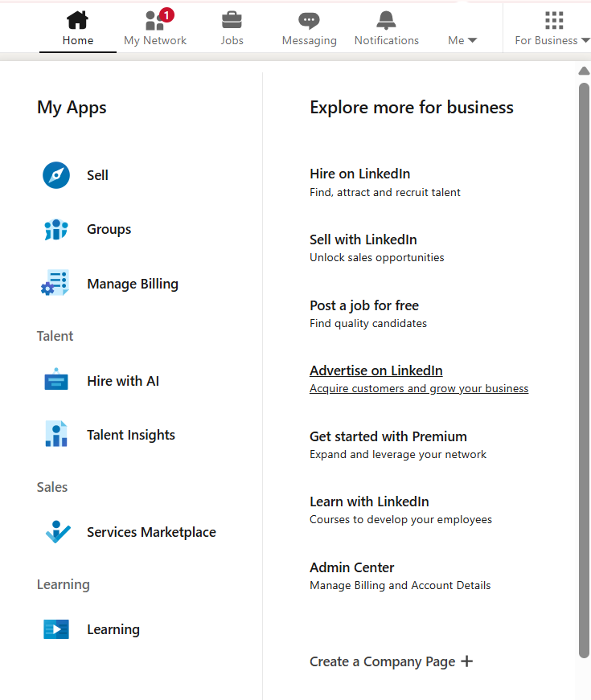Click the plus icon beside Create a Company Page

[x=467, y=661]
